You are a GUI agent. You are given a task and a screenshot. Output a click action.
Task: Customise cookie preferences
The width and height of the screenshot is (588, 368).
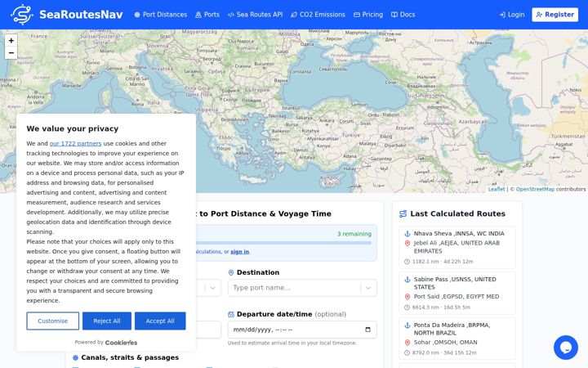(52, 321)
